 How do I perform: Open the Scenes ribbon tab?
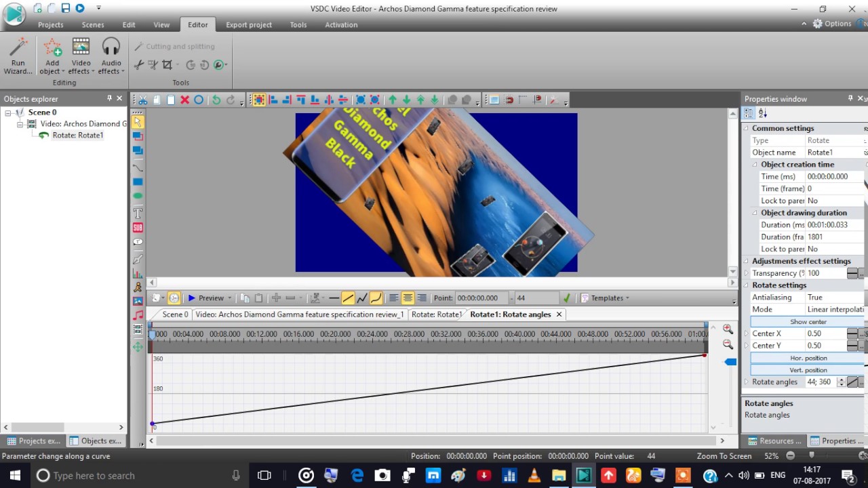pyautogui.click(x=93, y=24)
